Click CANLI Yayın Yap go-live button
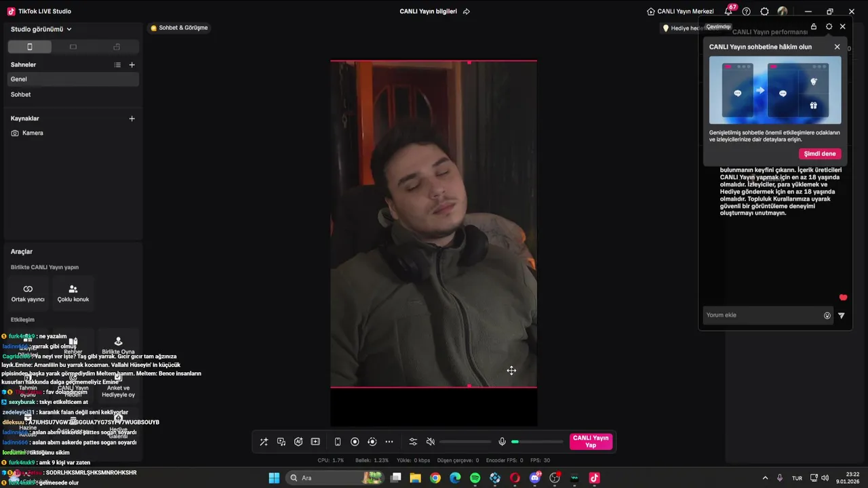This screenshot has height=488, width=868. (x=591, y=442)
